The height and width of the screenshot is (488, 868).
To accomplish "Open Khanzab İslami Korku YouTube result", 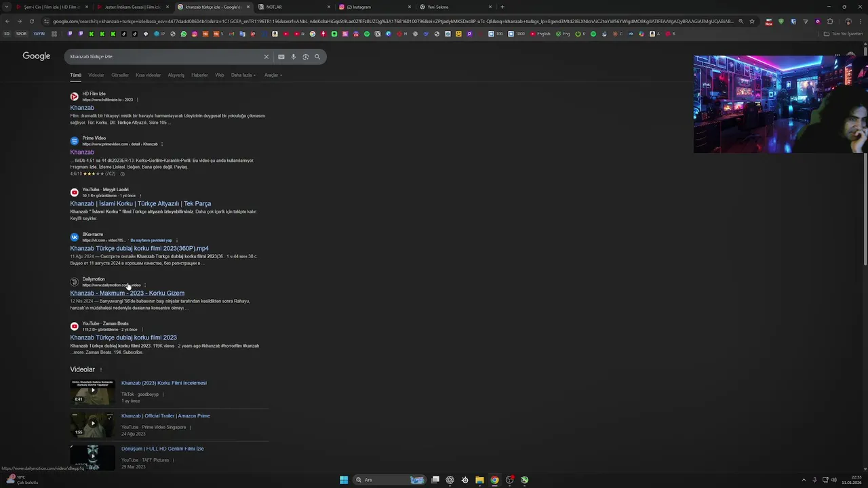I will pos(140,204).
